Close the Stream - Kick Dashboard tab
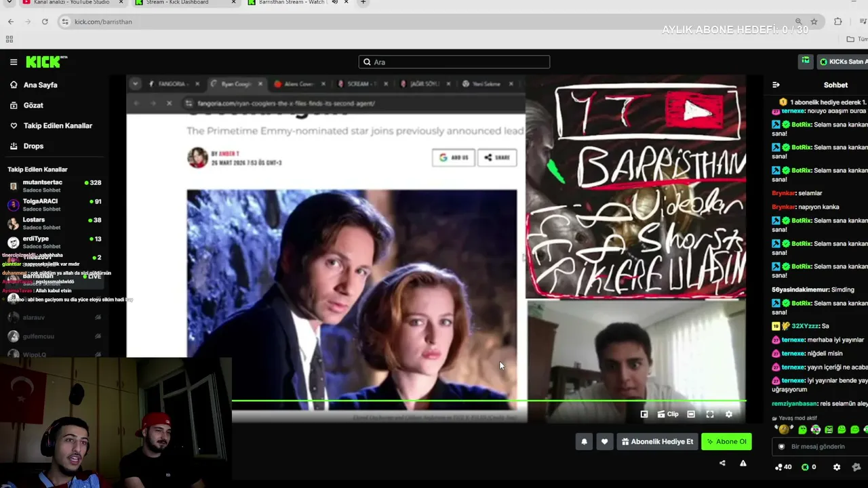Screen dimensions: 868x488 coord(234,3)
